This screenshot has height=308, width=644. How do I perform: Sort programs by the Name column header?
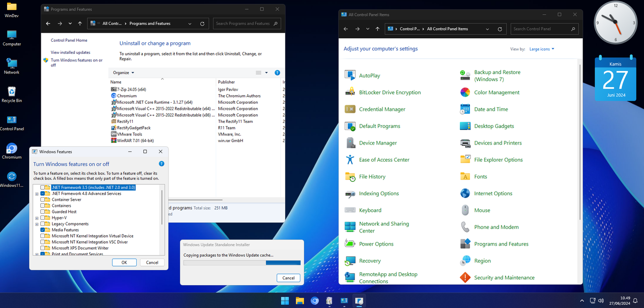[163, 82]
